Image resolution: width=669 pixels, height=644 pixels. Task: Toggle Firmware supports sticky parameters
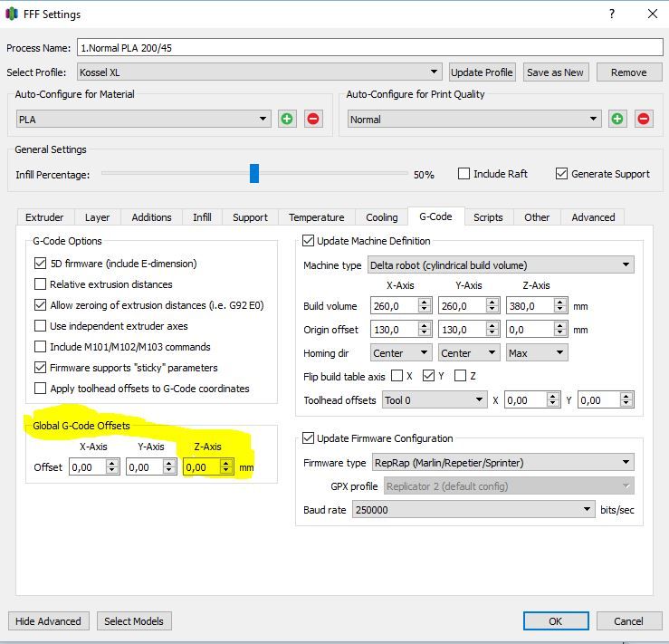pos(40,368)
